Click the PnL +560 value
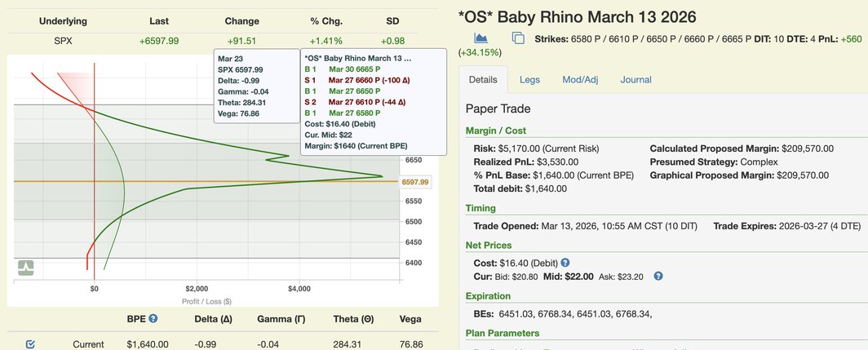This screenshot has width=868, height=350. tap(851, 39)
